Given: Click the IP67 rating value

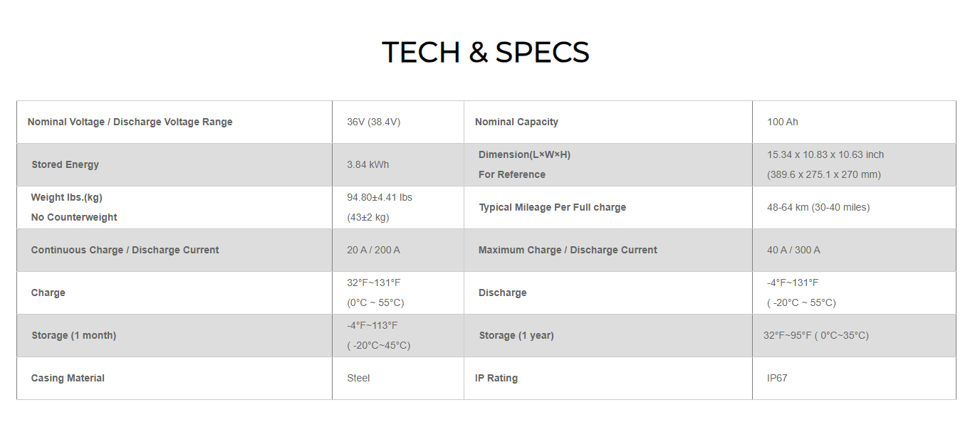Looking at the screenshot, I should coord(777,378).
